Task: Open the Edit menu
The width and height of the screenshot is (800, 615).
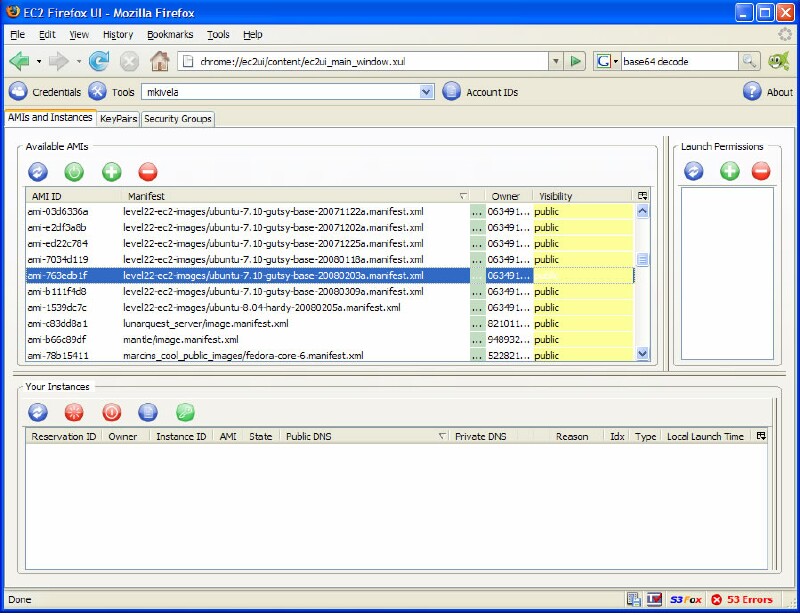Action: tap(47, 35)
